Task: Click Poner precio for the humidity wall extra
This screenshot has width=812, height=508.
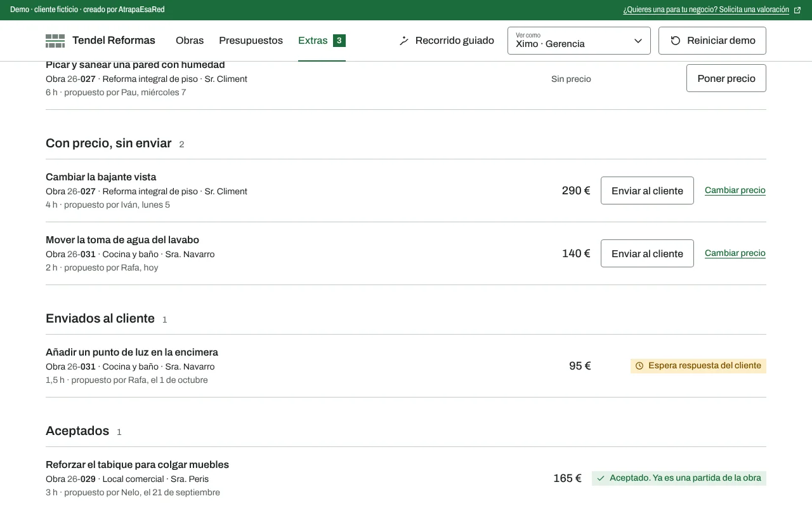Action: (x=726, y=78)
